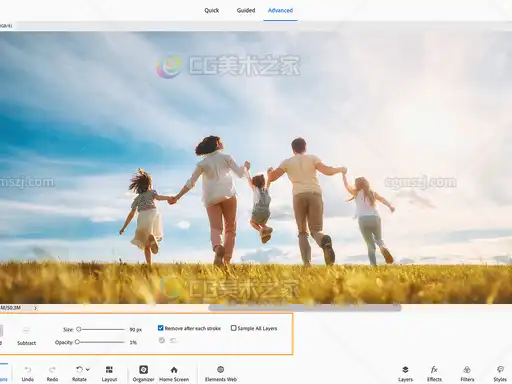Uncheck Remove after each stroke
512x384 pixels.
(x=160, y=328)
